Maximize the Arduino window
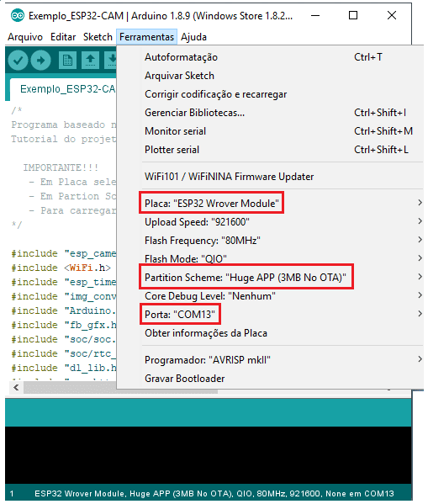This screenshot has height=504, width=428. pos(353,15)
